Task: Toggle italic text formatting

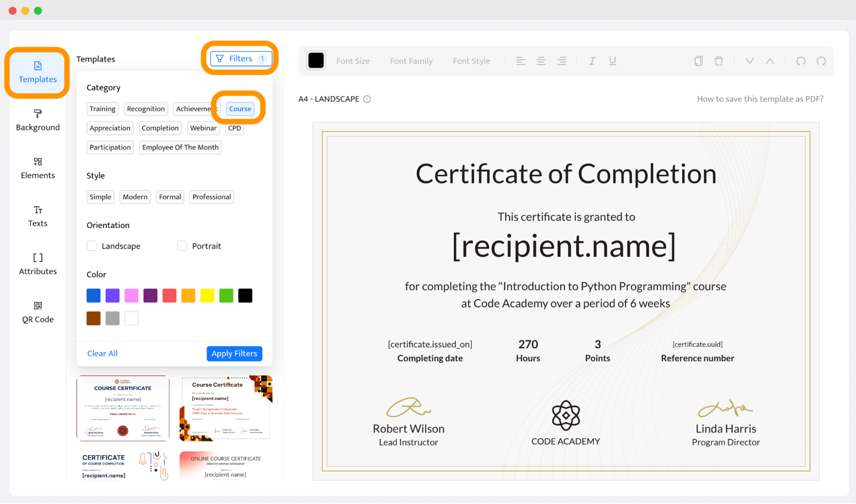Action: (x=592, y=61)
